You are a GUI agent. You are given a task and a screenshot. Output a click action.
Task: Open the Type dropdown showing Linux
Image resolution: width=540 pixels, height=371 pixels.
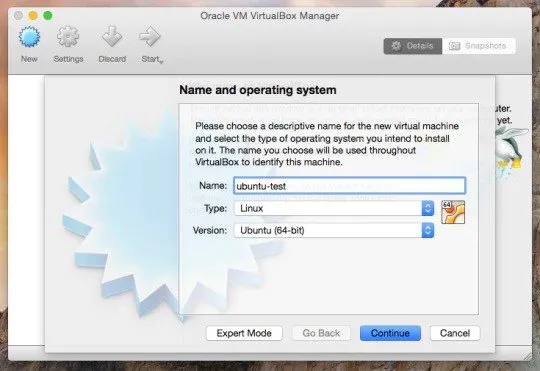(334, 208)
